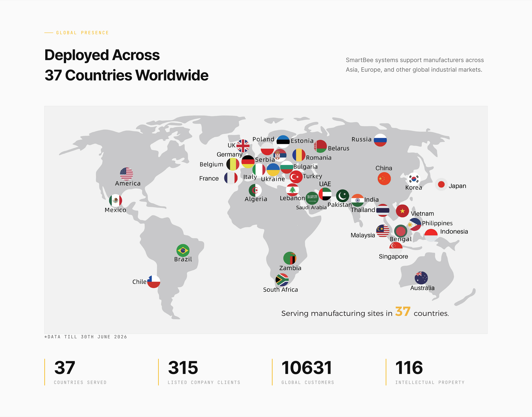
Task: Click the '10631' global customers figure
Action: [x=307, y=367]
